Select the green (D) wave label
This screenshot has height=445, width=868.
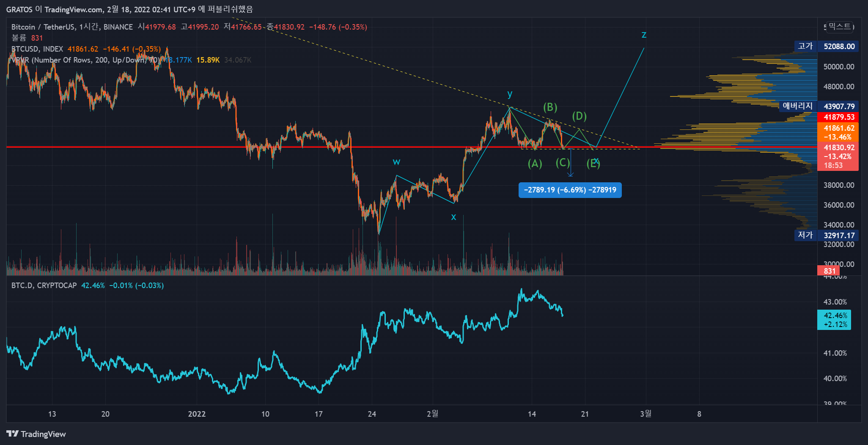click(580, 116)
